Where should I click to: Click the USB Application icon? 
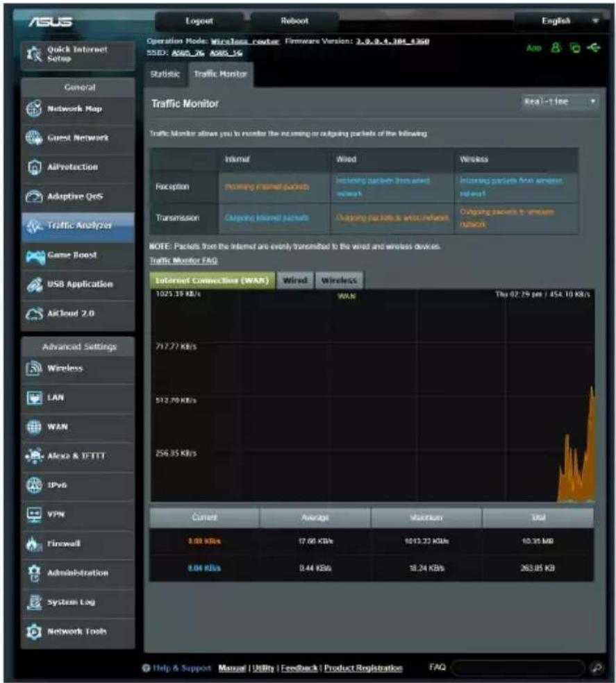point(34,285)
